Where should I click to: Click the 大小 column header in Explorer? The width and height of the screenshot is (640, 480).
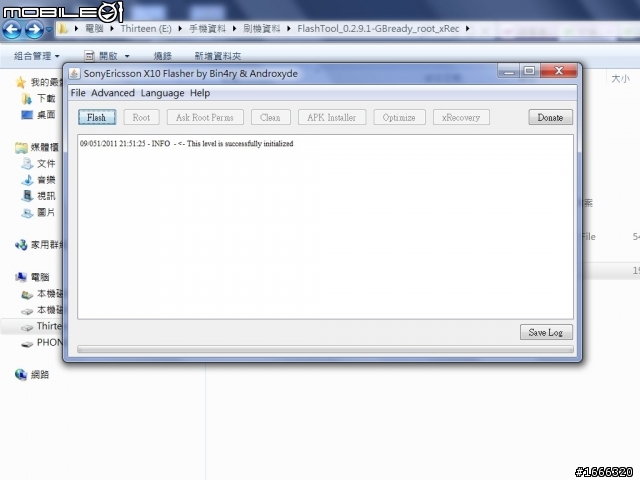[620, 78]
